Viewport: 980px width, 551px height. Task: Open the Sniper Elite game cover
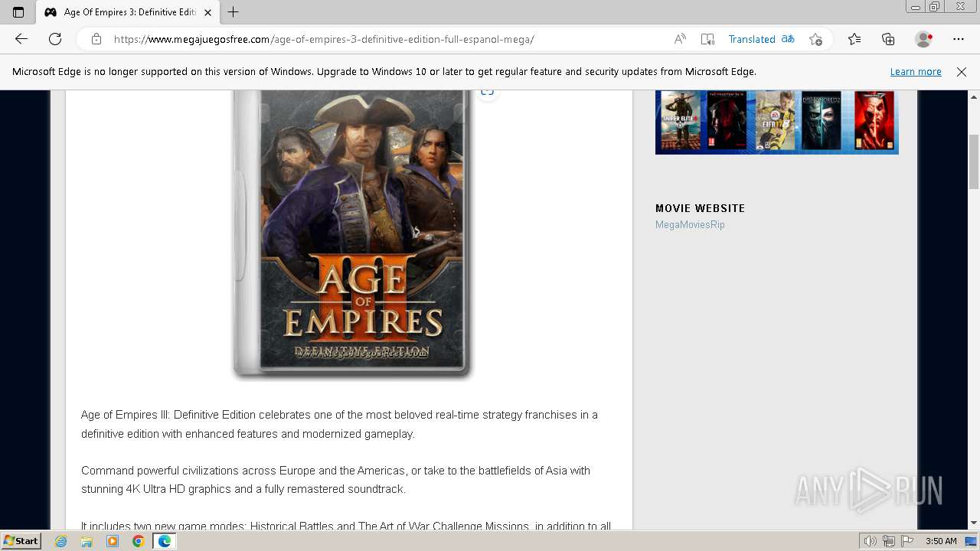681,120
